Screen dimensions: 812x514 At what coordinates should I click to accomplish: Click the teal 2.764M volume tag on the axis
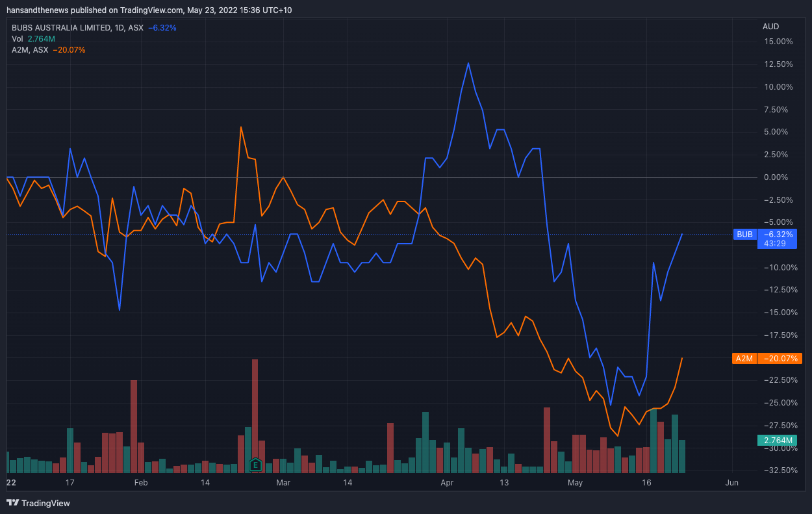780,441
